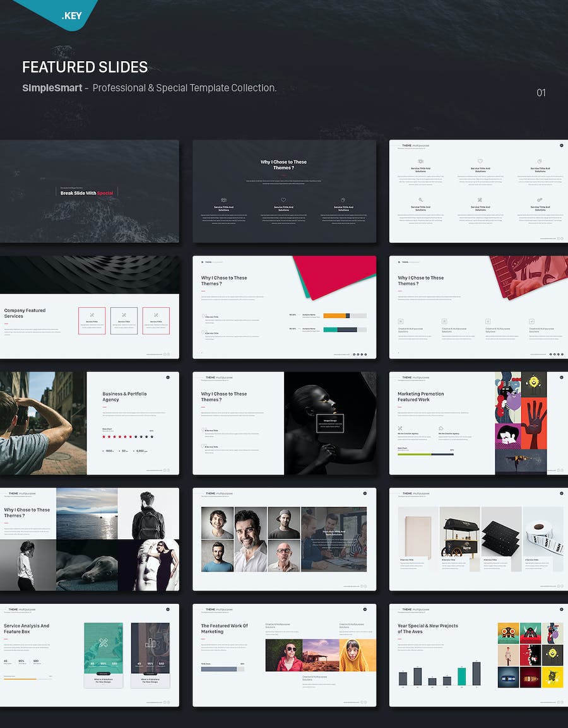Click the red star rating row
The width and height of the screenshot is (568, 728).
[128, 437]
